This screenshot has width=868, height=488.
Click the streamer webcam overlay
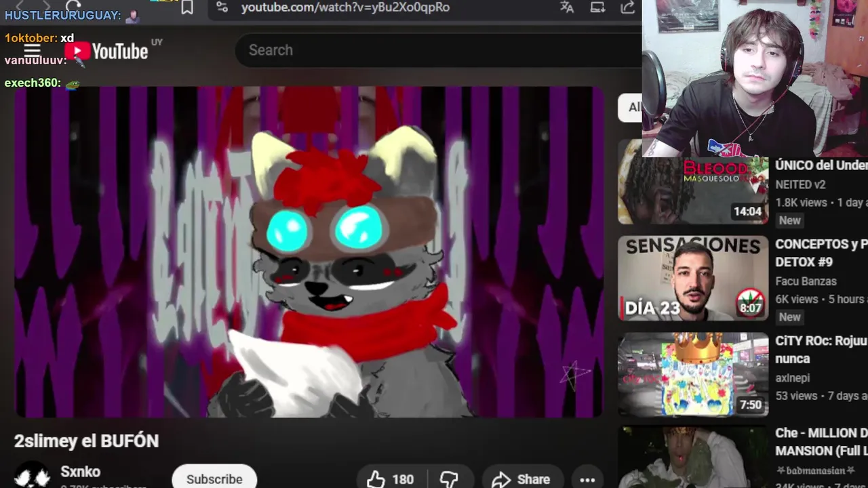click(x=755, y=79)
